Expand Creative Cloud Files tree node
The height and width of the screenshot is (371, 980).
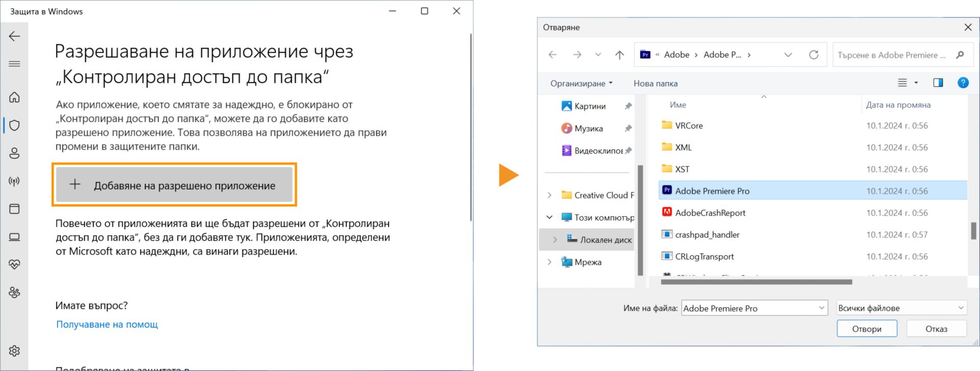(549, 195)
